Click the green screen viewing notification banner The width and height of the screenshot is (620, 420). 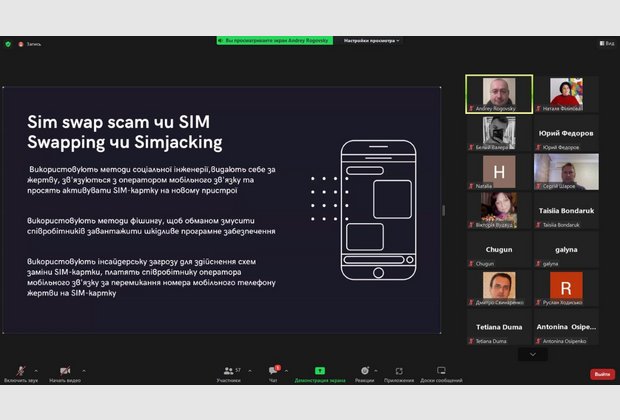(x=275, y=41)
